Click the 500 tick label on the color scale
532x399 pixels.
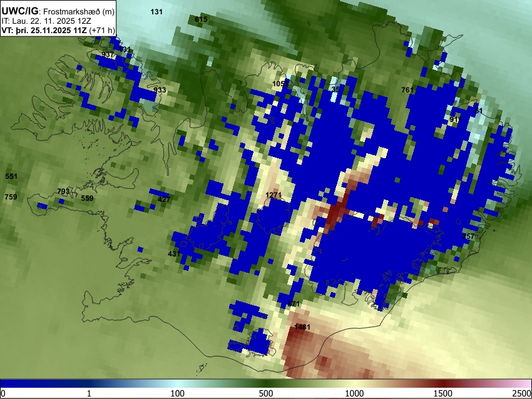pyautogui.click(x=265, y=393)
